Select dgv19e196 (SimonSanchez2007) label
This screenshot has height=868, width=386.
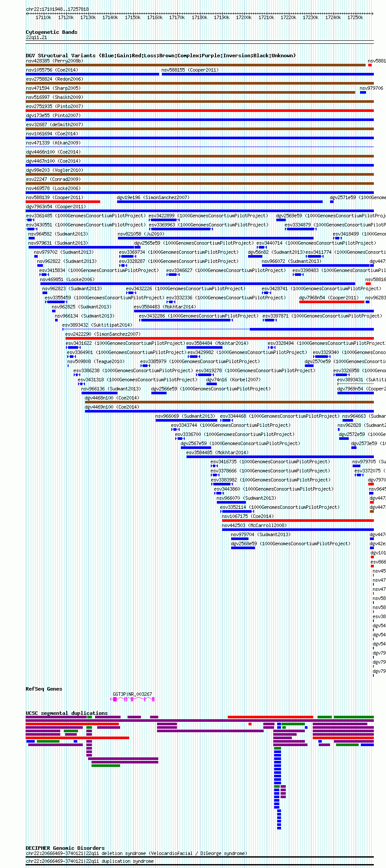coord(153,197)
